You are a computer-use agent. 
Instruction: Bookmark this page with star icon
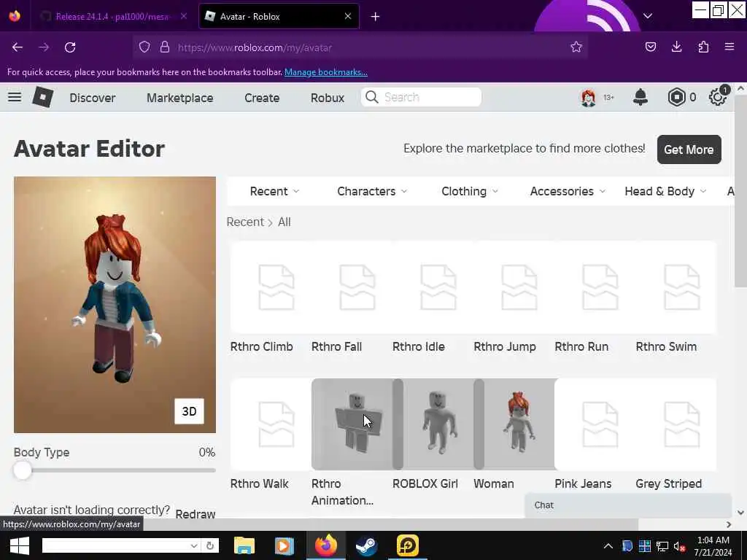coord(576,47)
